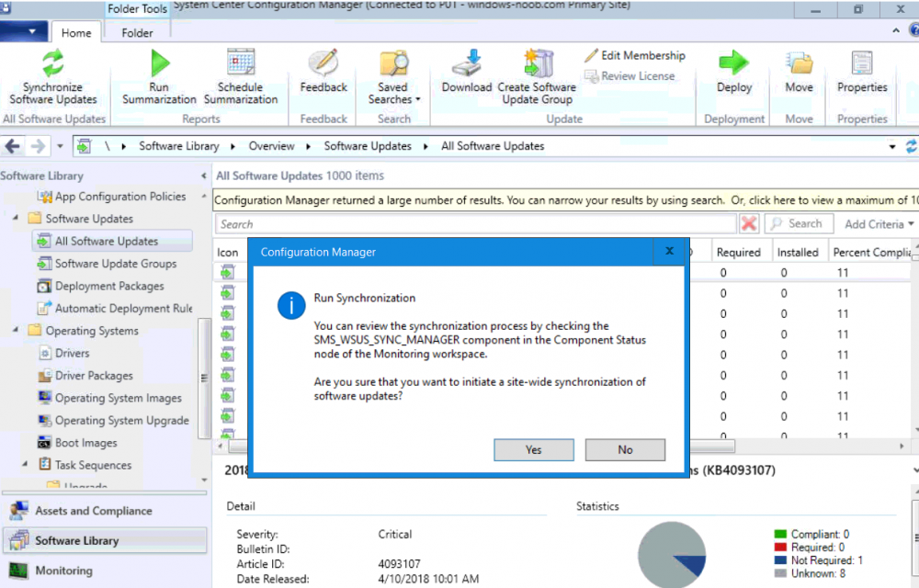The height and width of the screenshot is (588, 919).
Task: Click the Edit Membership pencil icon
Action: coord(591,56)
